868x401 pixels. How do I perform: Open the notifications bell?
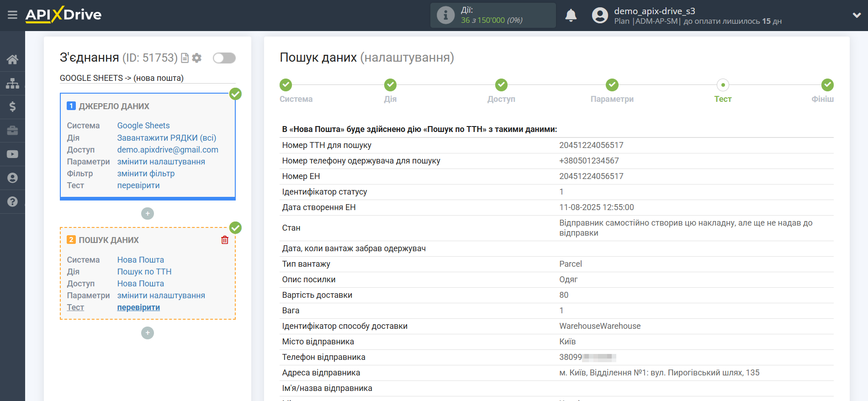(571, 16)
